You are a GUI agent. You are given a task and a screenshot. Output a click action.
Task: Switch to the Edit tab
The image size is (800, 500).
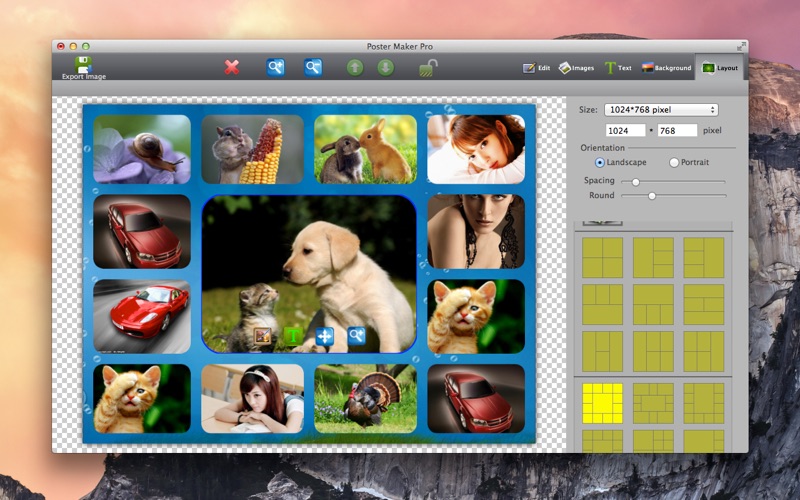click(536, 68)
